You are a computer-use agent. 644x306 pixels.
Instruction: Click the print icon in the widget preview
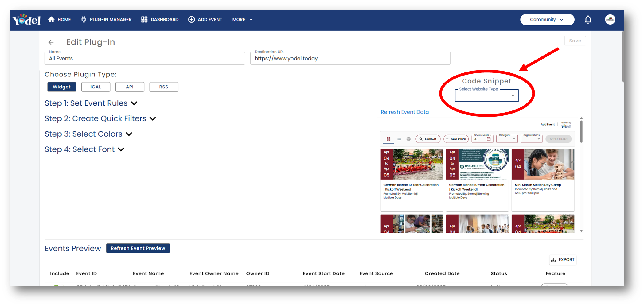[408, 139]
